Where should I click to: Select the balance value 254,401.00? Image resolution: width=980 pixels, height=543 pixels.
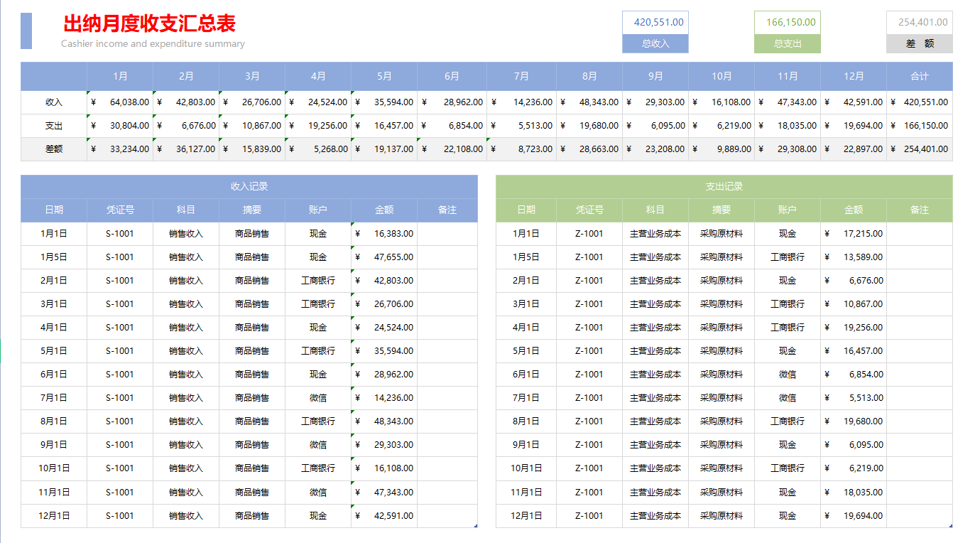(919, 22)
